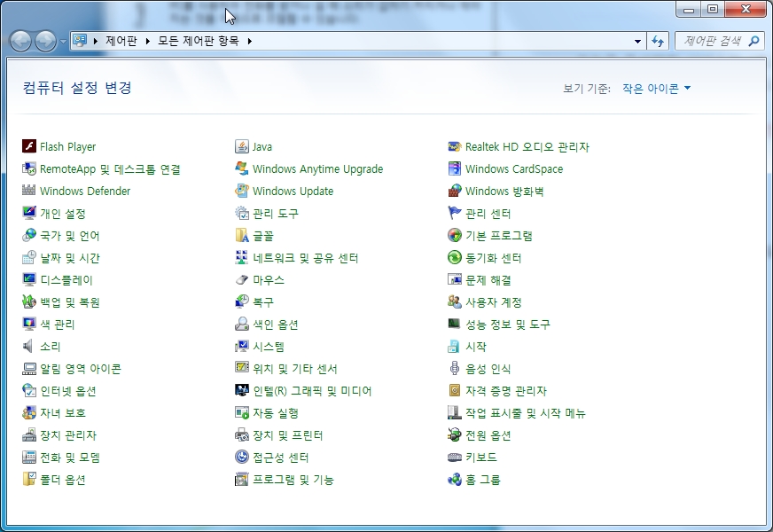773x532 pixels.
Task: Click the 개인 설정 icon
Action: pyautogui.click(x=29, y=213)
